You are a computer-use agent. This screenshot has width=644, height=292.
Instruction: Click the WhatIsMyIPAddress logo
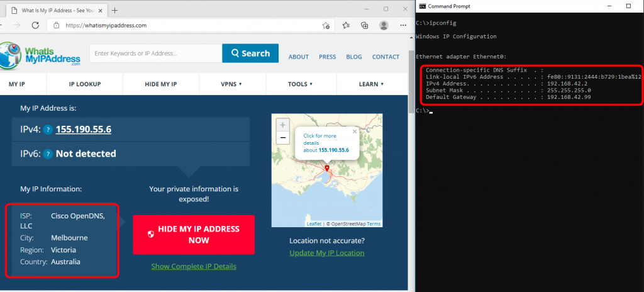(40, 55)
